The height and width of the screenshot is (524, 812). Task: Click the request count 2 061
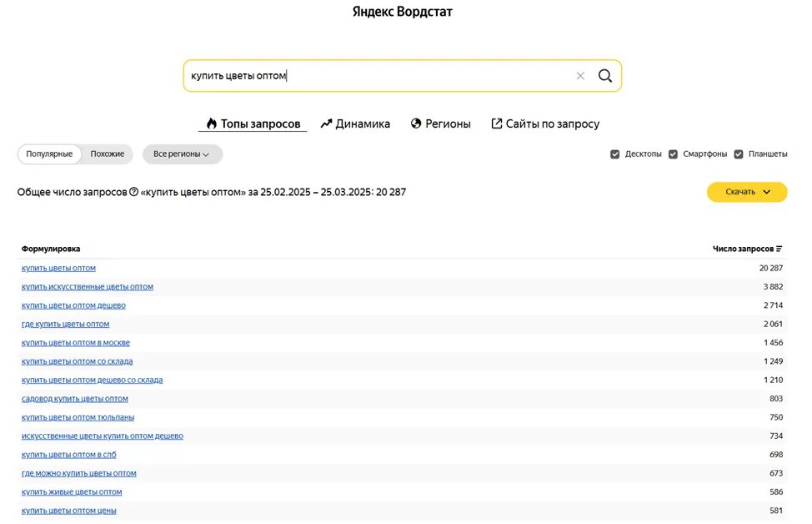tap(773, 324)
